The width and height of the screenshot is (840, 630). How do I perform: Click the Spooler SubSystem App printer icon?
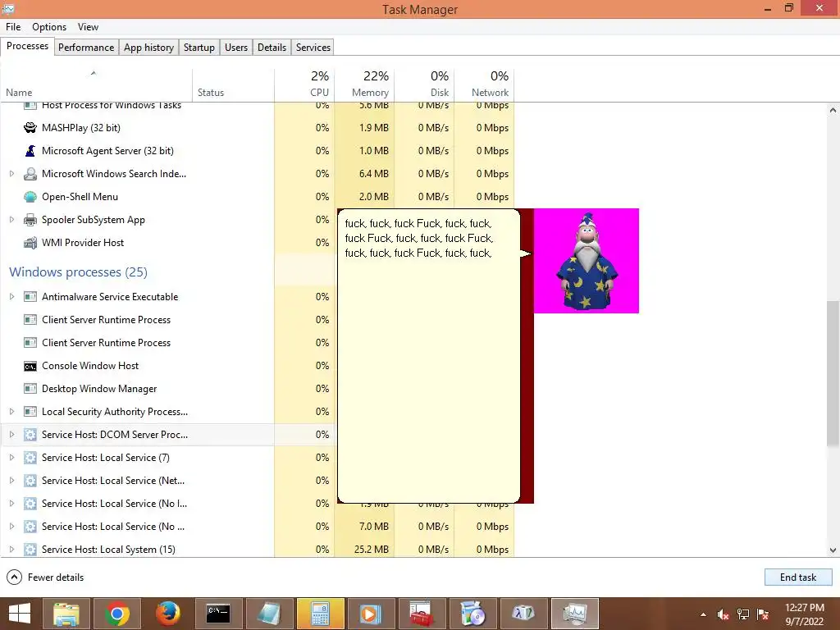click(30, 220)
